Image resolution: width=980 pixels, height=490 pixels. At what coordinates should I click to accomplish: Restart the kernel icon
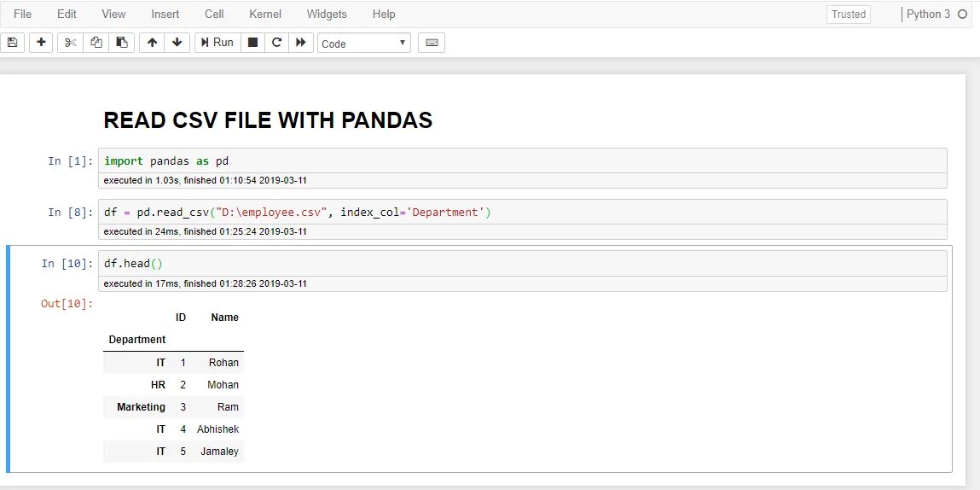(x=276, y=43)
